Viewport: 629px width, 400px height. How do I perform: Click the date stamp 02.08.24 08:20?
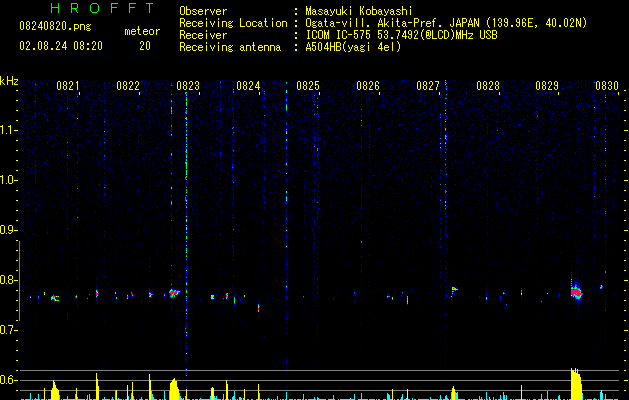(61, 46)
